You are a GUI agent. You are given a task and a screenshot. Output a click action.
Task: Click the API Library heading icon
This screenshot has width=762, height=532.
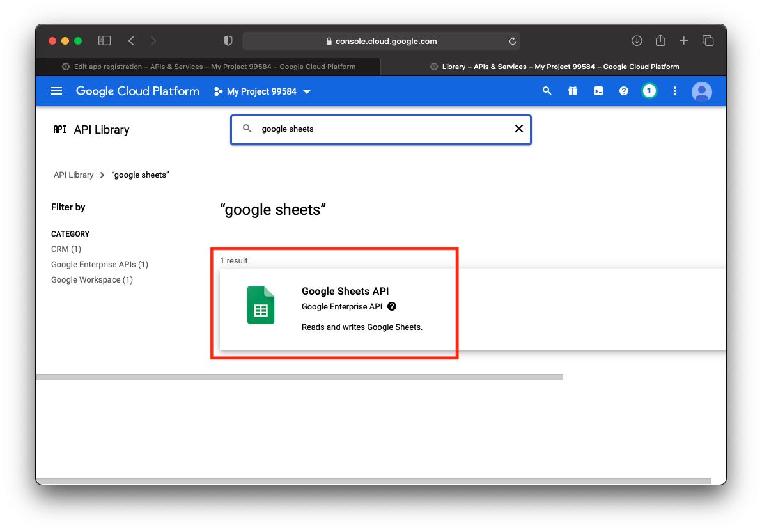pos(60,129)
